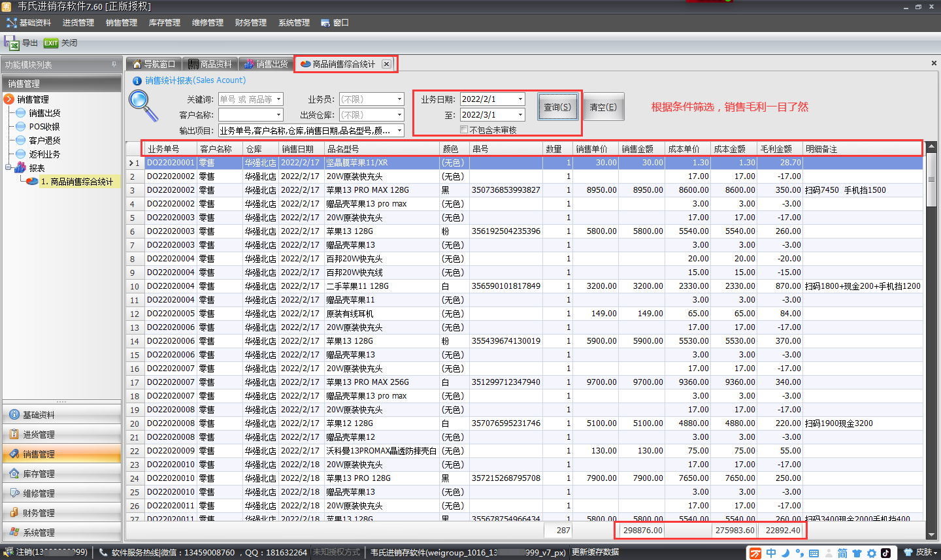Switch to the 商品资料 tab
The width and height of the screenshot is (941, 560).
[x=210, y=64]
